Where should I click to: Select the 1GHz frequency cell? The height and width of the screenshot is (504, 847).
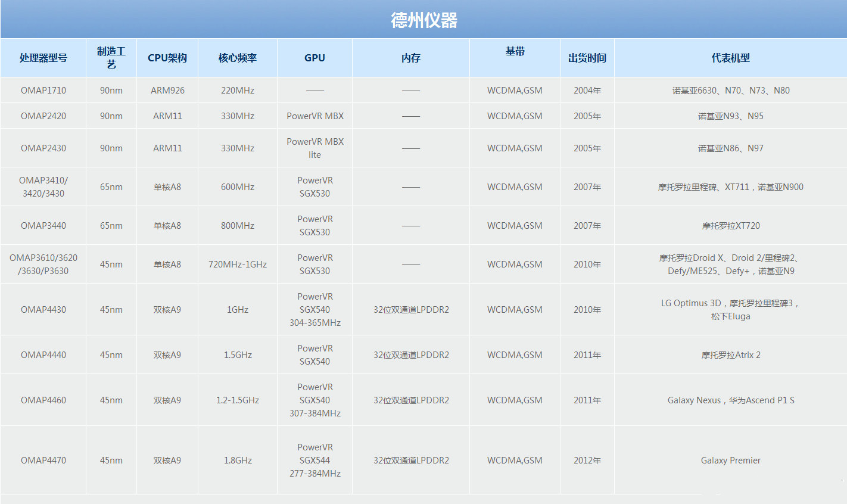pos(238,310)
